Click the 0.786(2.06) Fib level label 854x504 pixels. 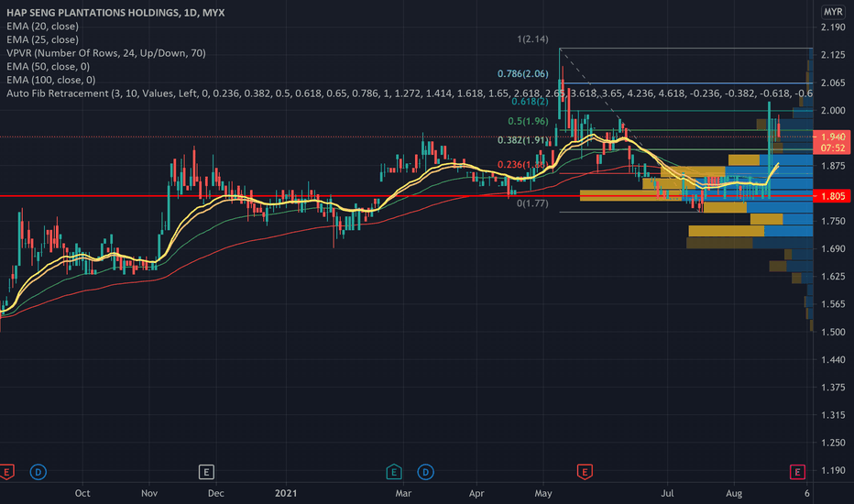pos(523,73)
